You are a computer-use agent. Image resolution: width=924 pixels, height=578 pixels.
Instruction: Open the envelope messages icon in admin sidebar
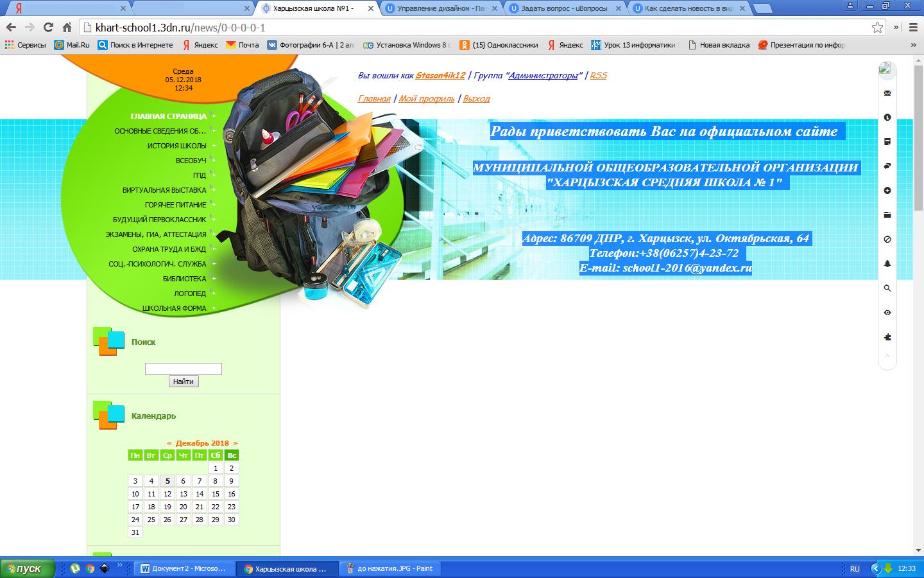pyautogui.click(x=887, y=93)
